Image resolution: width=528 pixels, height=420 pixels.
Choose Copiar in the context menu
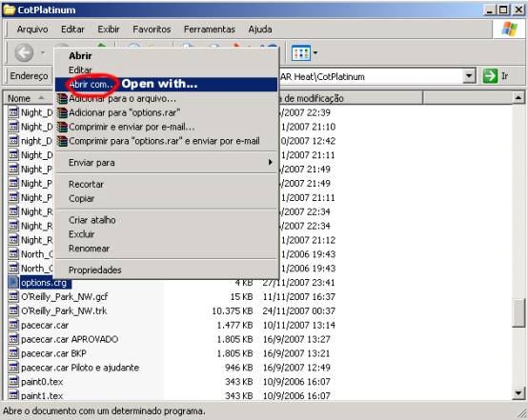pyautogui.click(x=167, y=198)
